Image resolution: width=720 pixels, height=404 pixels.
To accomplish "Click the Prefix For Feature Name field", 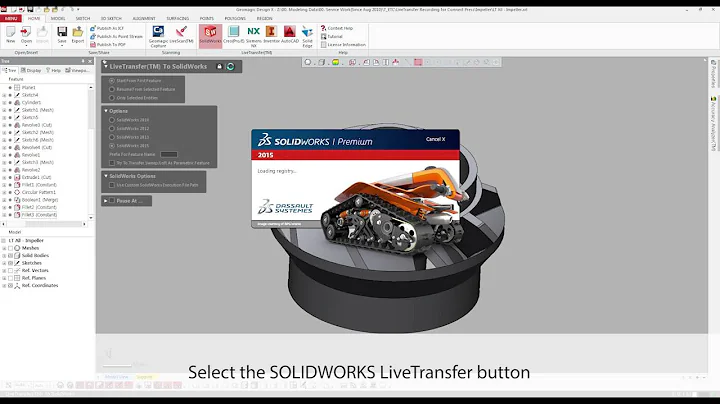I will pyautogui.click(x=169, y=154).
